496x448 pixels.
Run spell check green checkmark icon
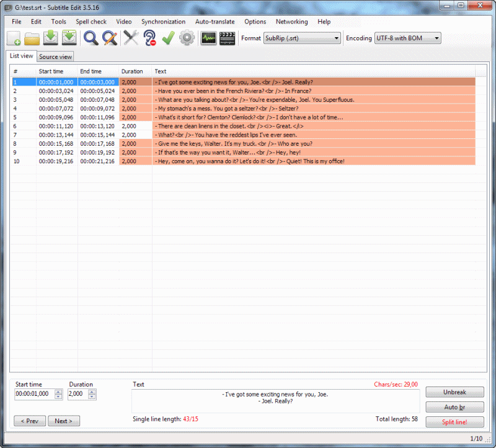(x=168, y=38)
